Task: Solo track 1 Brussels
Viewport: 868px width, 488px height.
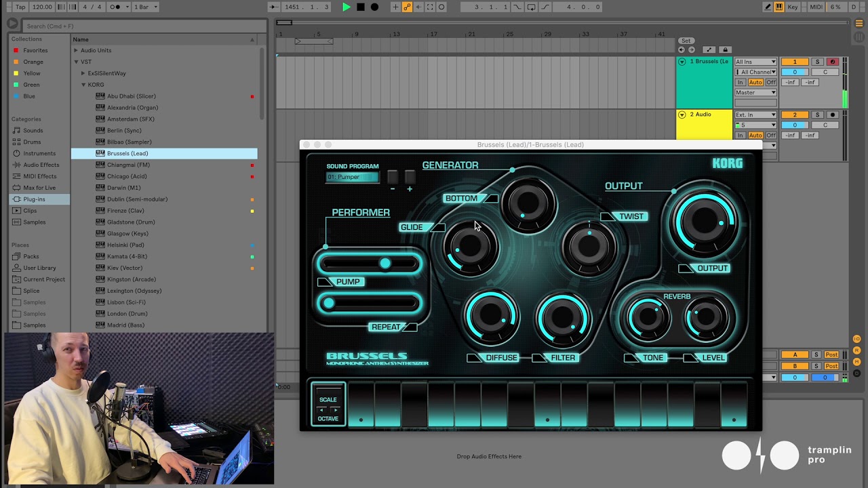Action: pos(817,62)
